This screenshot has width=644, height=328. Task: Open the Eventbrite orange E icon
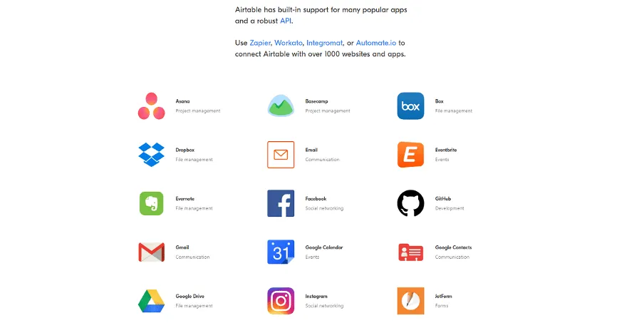(x=411, y=155)
